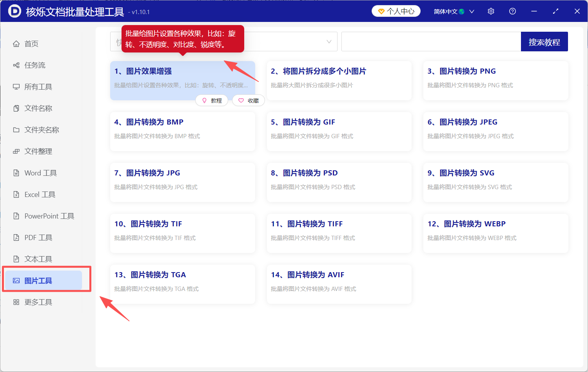Select the Word 工具 sidebar icon
This screenshot has width=588, height=372.
pyautogui.click(x=16, y=173)
